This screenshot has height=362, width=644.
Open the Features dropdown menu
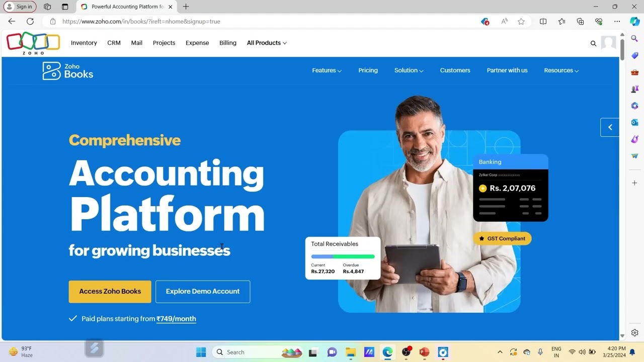tap(327, 70)
